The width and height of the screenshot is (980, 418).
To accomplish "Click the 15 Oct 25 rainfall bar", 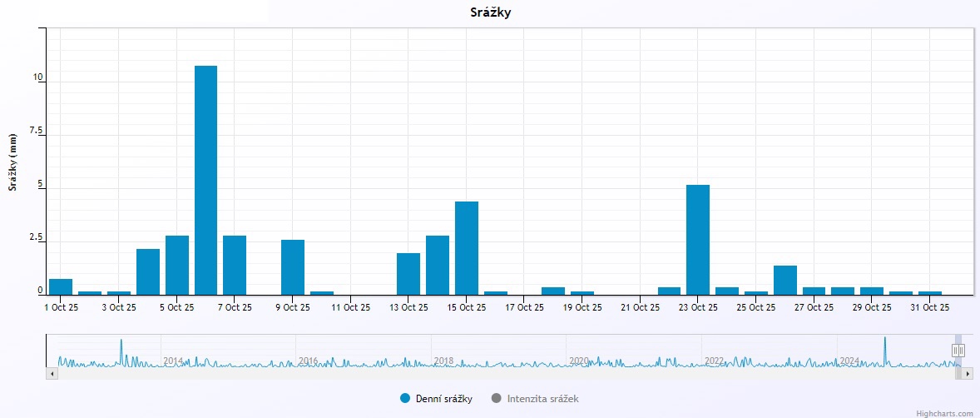I will tap(466, 248).
